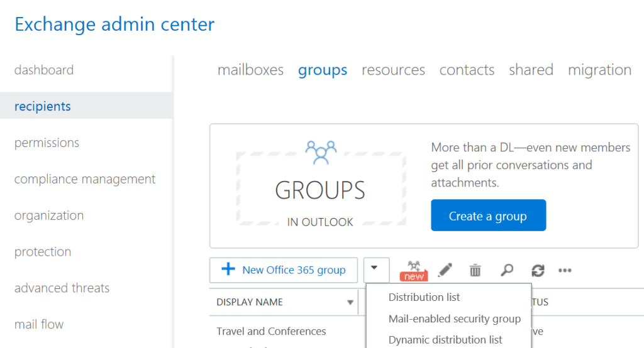Click the Create a group button
The height and width of the screenshot is (348, 644).
488,215
